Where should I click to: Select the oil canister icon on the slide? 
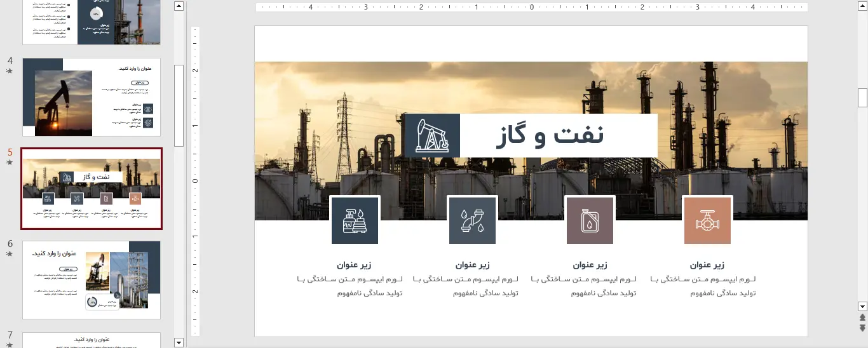[x=590, y=220]
